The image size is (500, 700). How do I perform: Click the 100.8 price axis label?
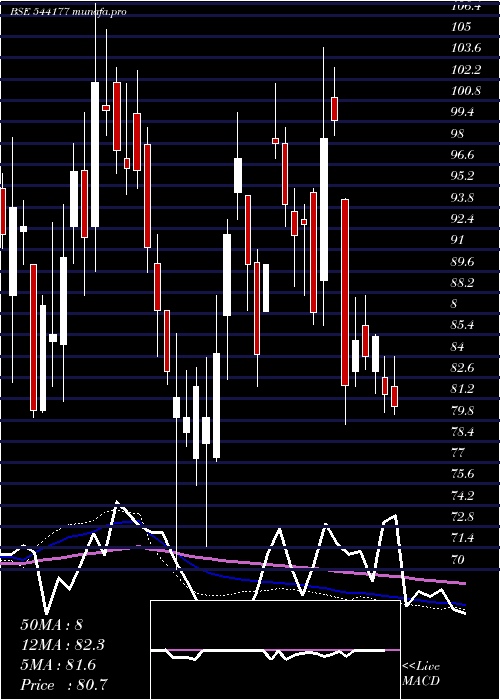466,91
